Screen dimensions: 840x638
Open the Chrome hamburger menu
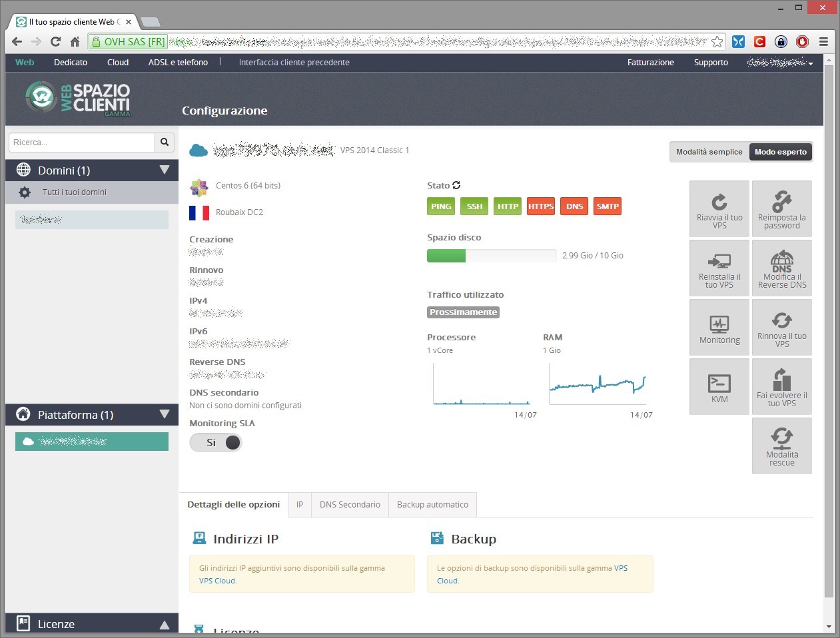[x=823, y=41]
